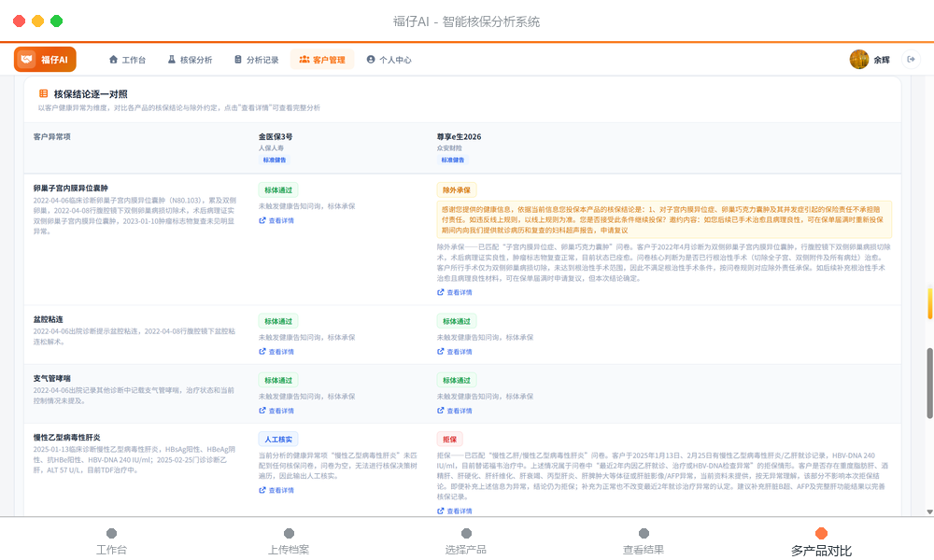Viewport: 934px width, 560px height.
Task: Click the 金医保3号 product header
Action: click(x=276, y=136)
